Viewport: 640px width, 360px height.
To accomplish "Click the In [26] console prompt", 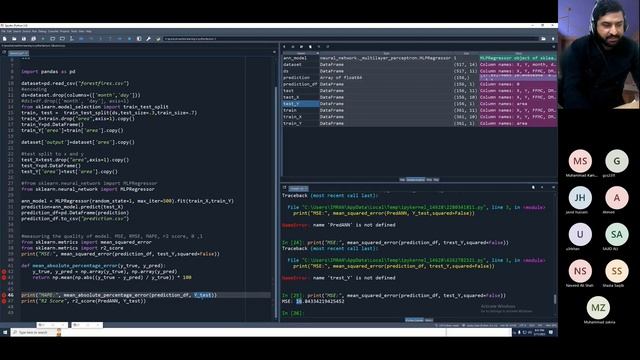I will click(293, 313).
